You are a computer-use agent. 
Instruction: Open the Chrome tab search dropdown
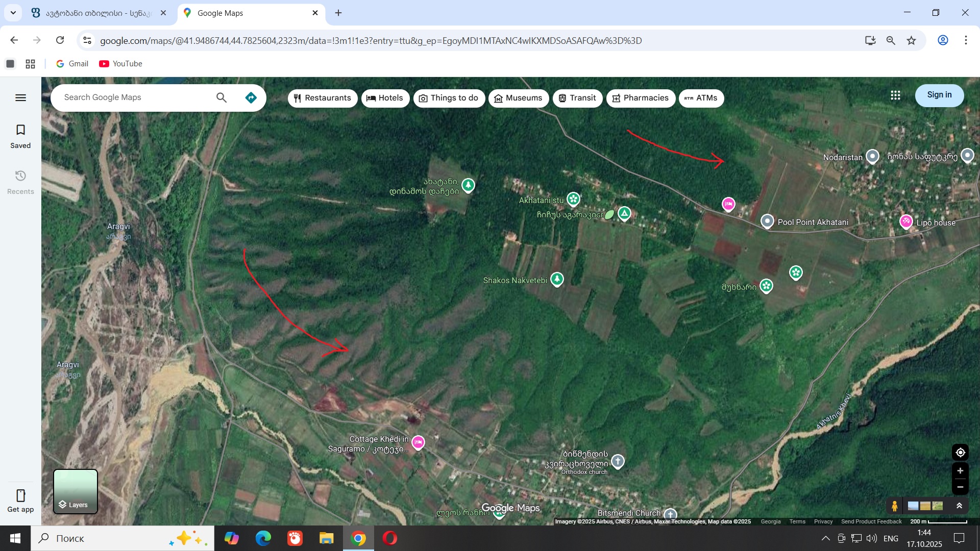tap(13, 13)
